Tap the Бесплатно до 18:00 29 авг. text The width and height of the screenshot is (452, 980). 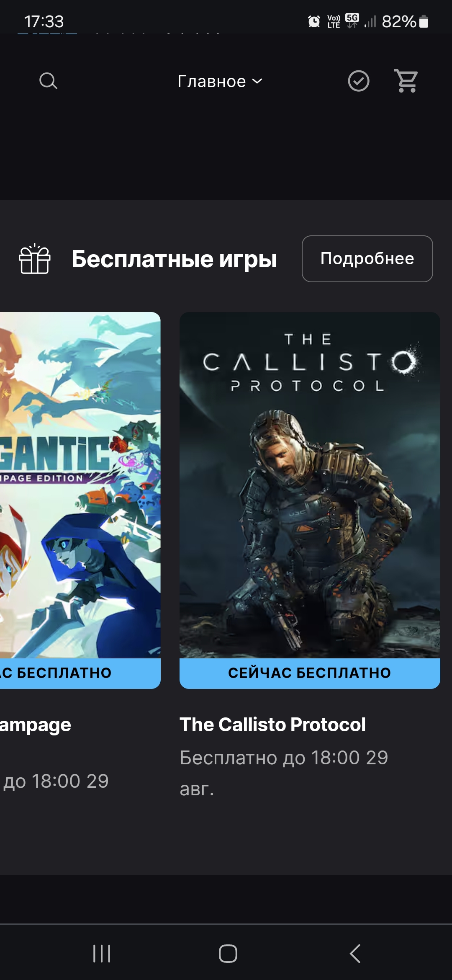click(x=284, y=773)
